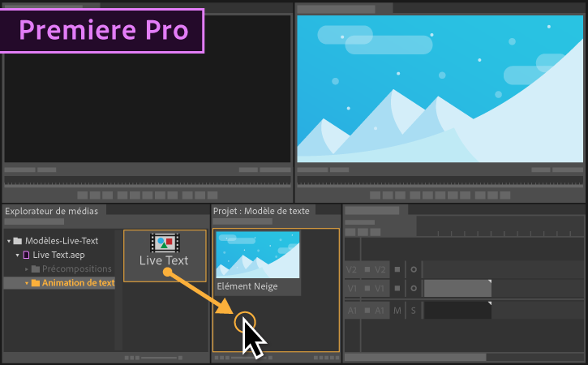The width and height of the screenshot is (588, 365).
Task: Click the purple Live Text.aep file icon
Action: (26, 255)
